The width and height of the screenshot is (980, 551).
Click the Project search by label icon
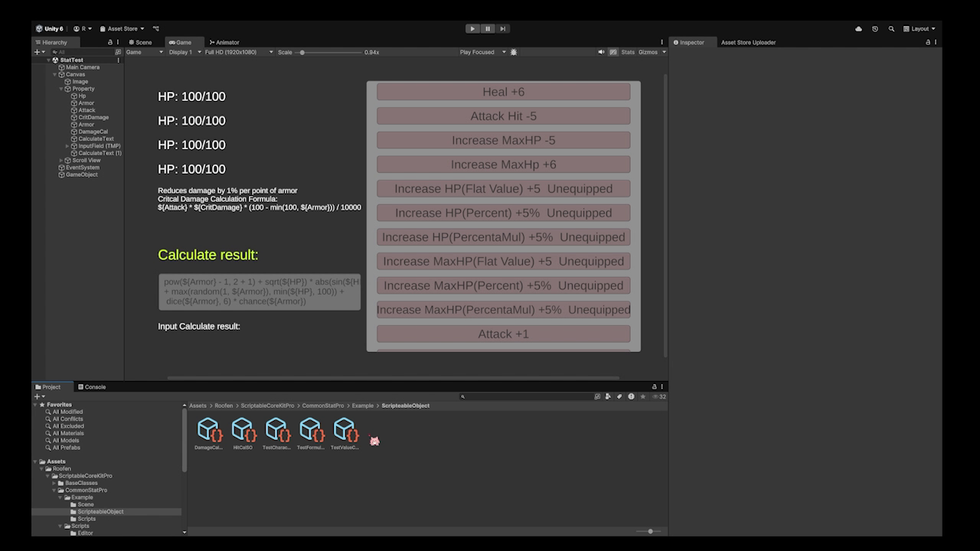tap(619, 396)
